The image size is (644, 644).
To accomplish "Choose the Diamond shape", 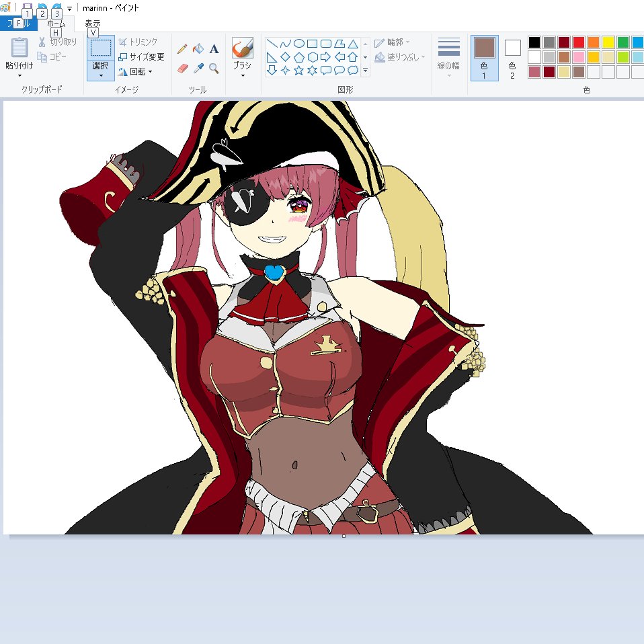I will point(285,57).
